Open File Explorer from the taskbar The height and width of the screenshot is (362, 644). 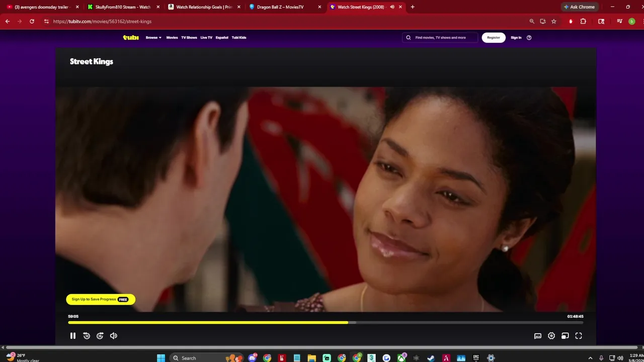(312, 358)
